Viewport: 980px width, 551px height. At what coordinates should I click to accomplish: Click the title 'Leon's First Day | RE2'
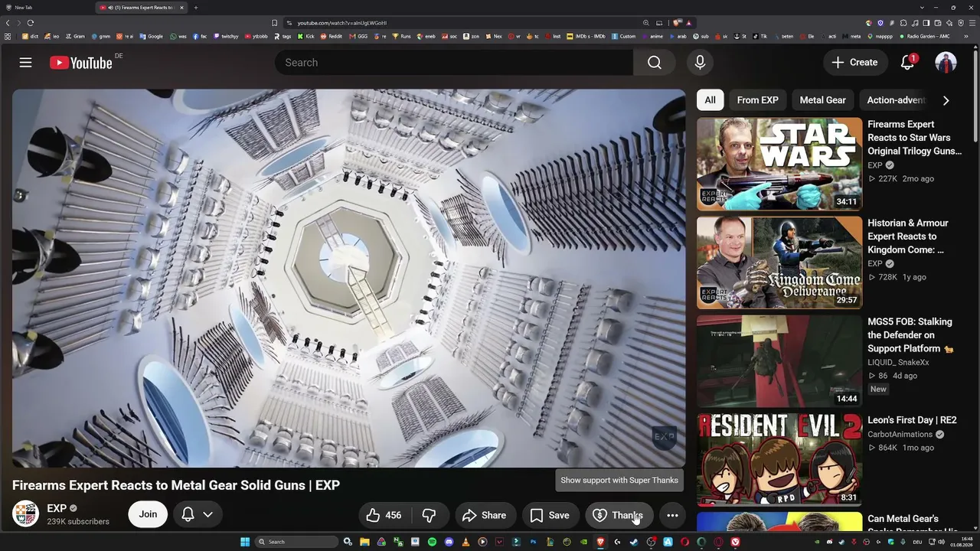[912, 420]
